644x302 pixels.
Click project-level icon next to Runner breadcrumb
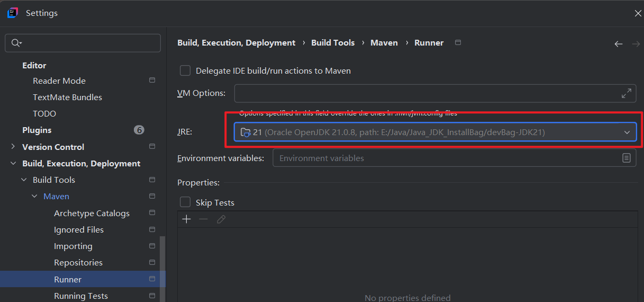(458, 42)
